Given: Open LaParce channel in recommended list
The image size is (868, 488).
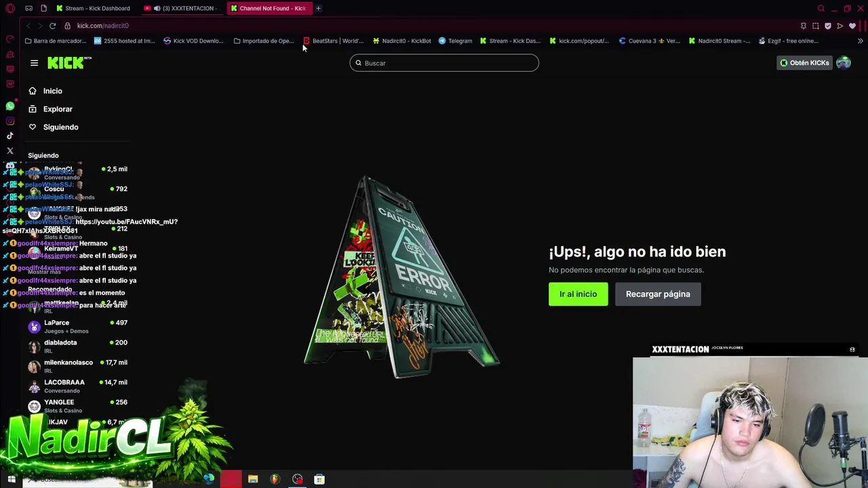Looking at the screenshot, I should click(x=77, y=327).
